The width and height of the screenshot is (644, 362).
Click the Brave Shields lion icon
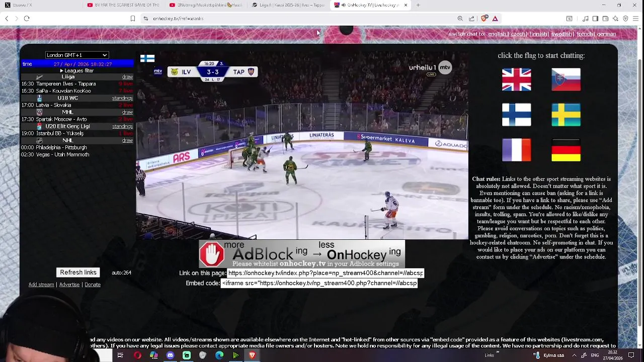point(484,19)
